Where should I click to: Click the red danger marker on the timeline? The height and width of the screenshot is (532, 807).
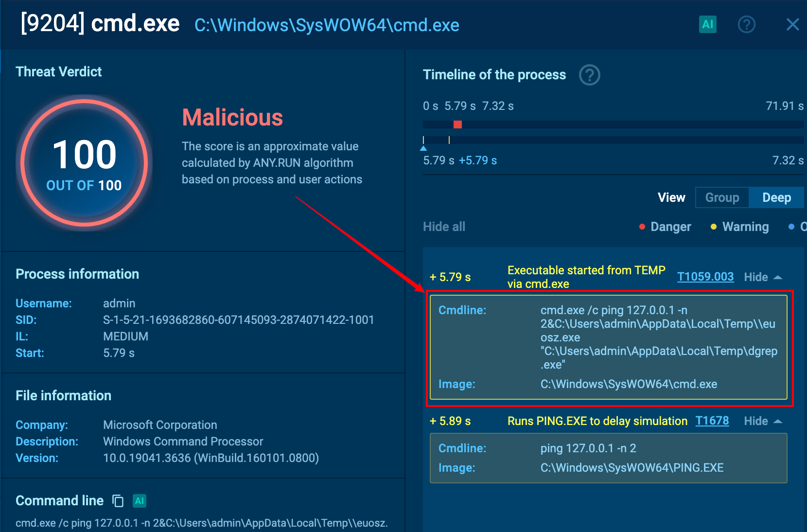click(457, 124)
